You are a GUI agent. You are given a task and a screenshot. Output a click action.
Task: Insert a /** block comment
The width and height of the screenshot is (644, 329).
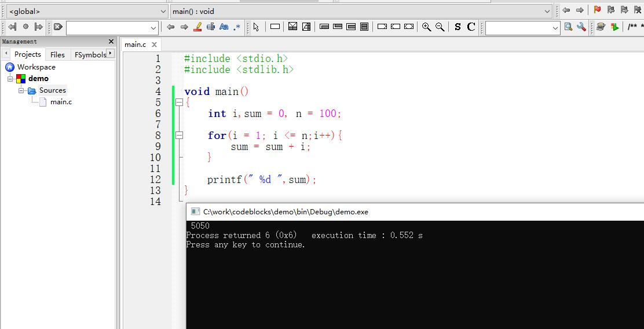(x=632, y=27)
